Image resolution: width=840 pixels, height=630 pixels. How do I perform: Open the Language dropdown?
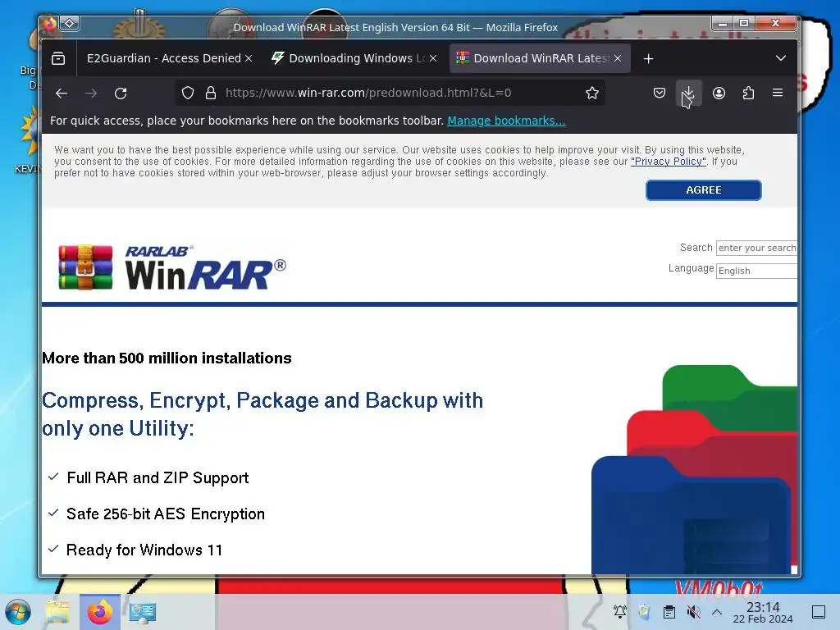[756, 271]
